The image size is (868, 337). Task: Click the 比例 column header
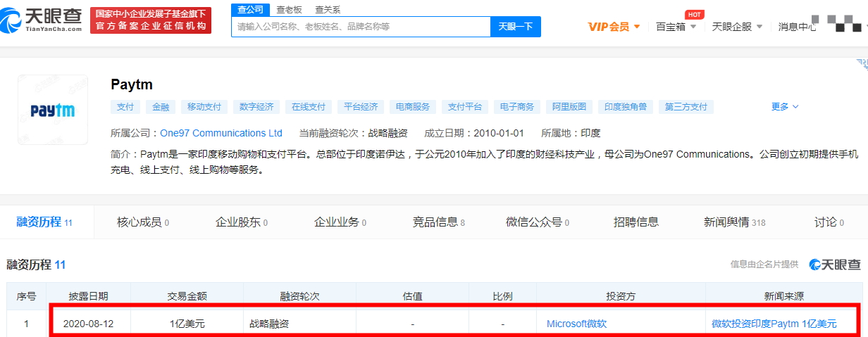click(502, 296)
